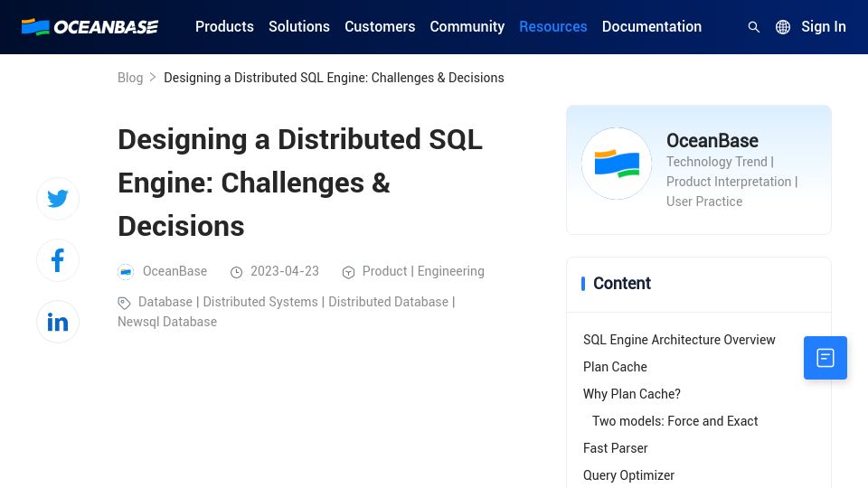This screenshot has width=868, height=488.
Task: Click the blue floating contents button
Action: 825,358
